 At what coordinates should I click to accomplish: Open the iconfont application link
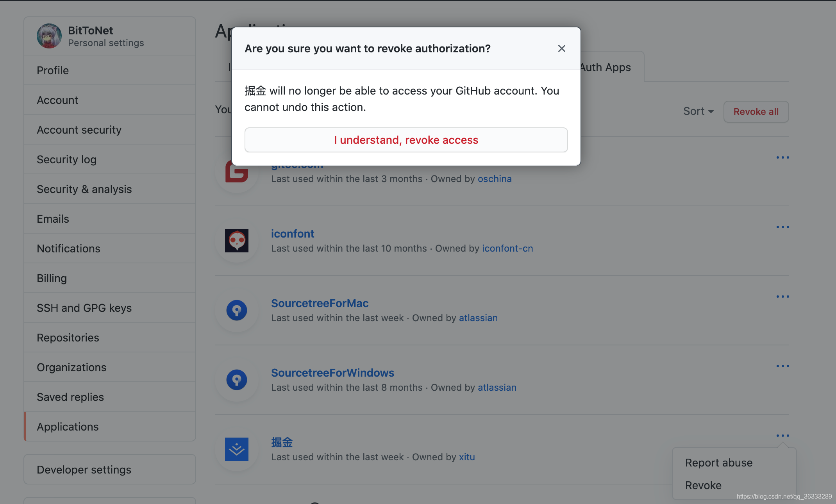293,234
